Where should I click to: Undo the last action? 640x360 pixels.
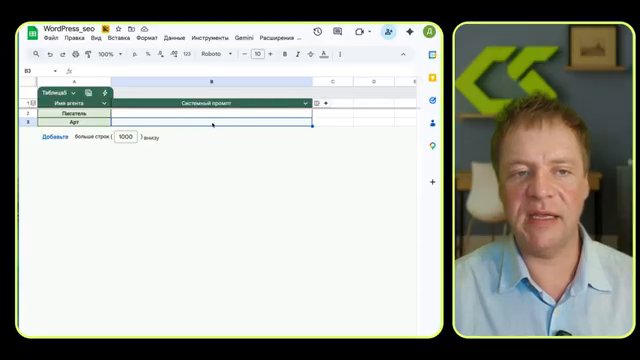pyautogui.click(x=50, y=54)
